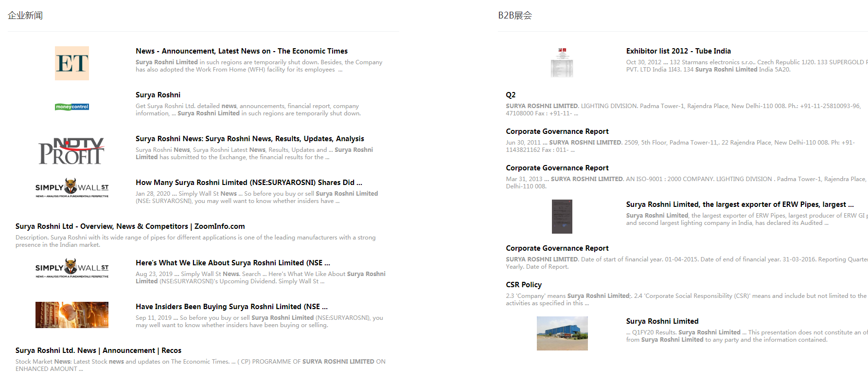
Task: Open 'Surya Roshni News: Results, Updates, Analysis' link
Action: click(x=249, y=139)
